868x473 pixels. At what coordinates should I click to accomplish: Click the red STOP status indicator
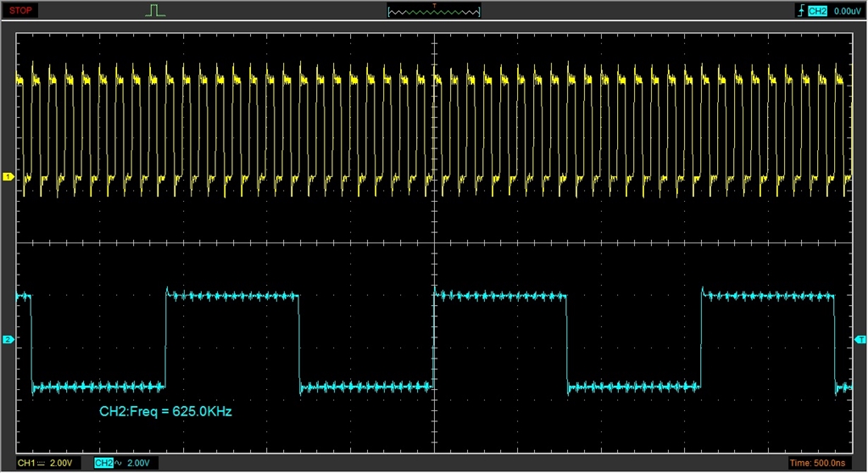[20, 10]
